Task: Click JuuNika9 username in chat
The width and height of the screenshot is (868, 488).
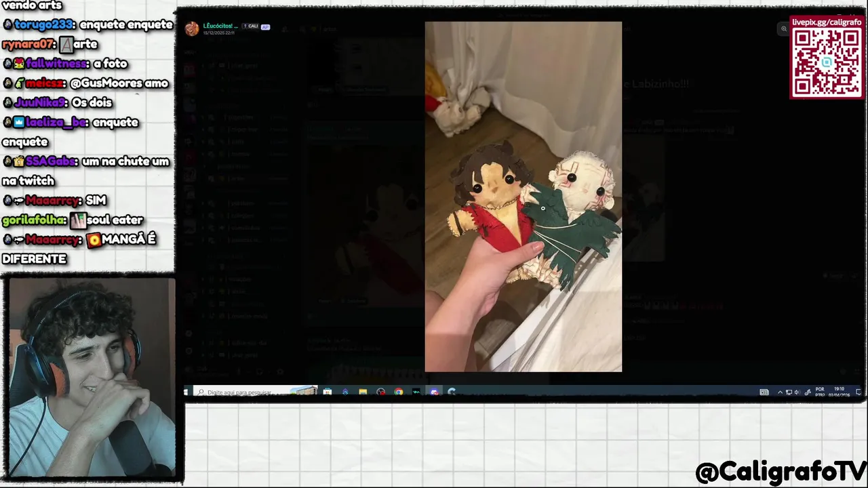Action: pos(40,103)
